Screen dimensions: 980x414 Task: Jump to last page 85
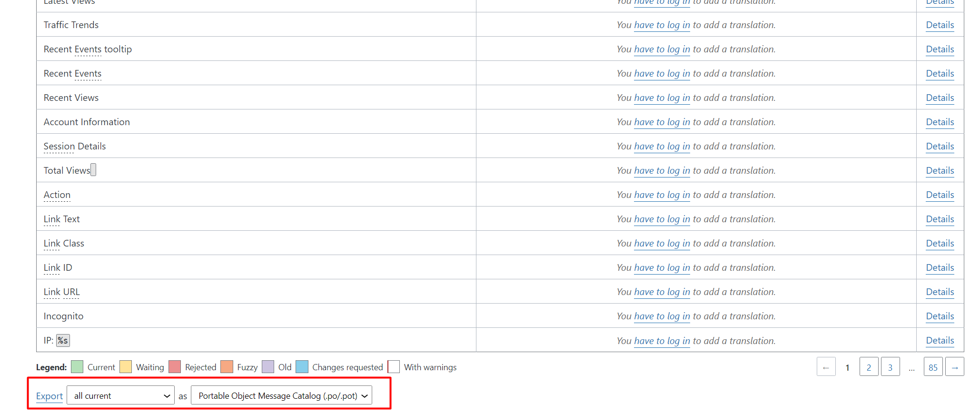(933, 367)
